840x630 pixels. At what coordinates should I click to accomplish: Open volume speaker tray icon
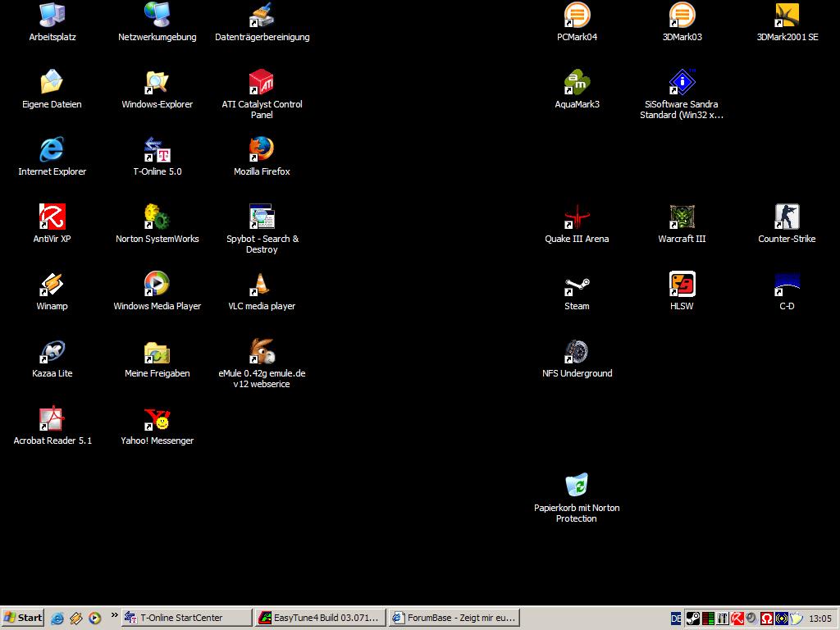click(751, 619)
